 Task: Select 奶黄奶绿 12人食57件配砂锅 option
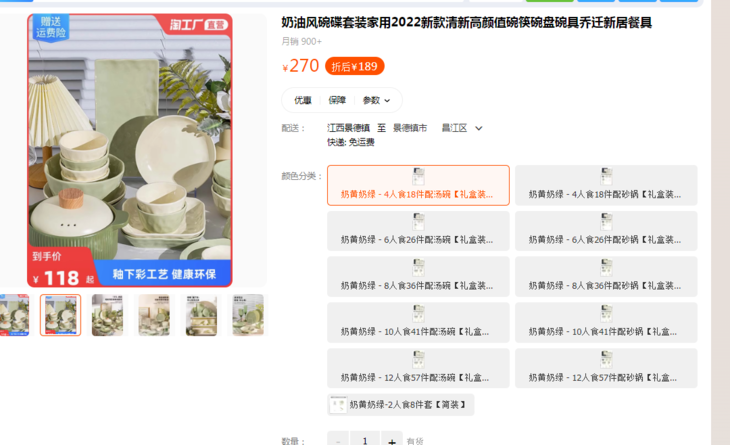pos(606,368)
